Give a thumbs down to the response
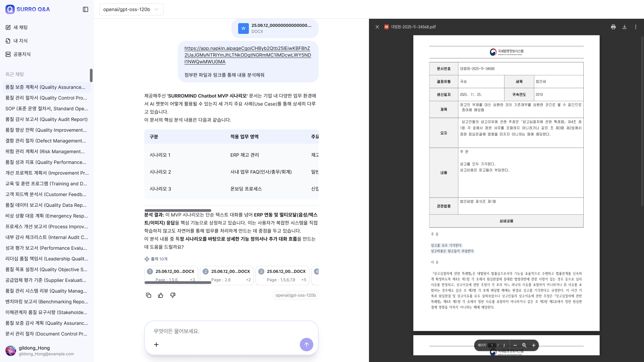The image size is (644, 362). 173,295
